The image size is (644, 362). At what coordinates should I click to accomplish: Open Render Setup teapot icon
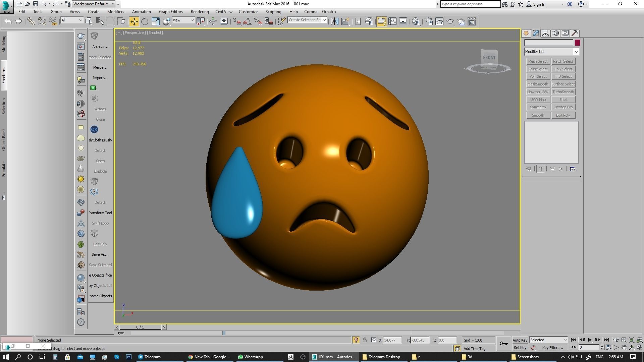pos(429,21)
